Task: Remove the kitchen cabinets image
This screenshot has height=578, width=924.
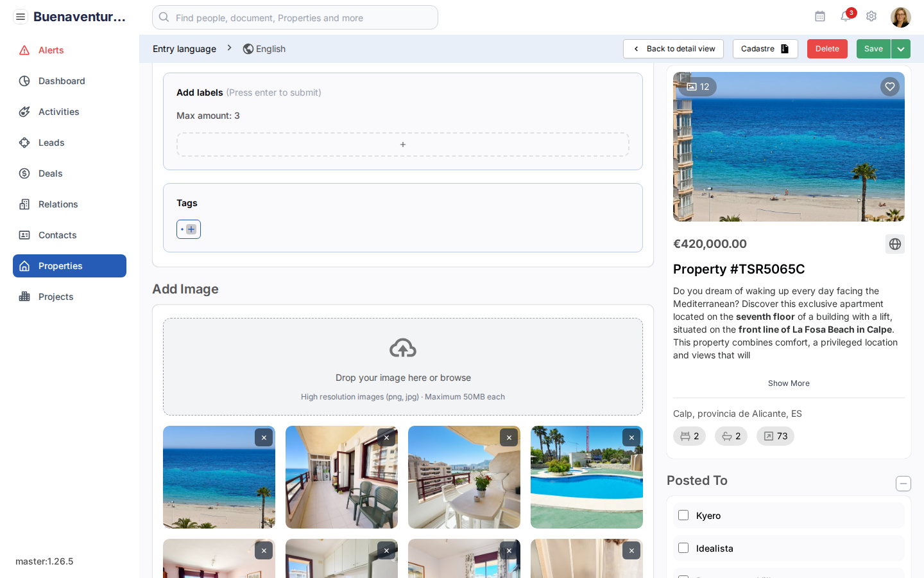Action: pos(386,550)
